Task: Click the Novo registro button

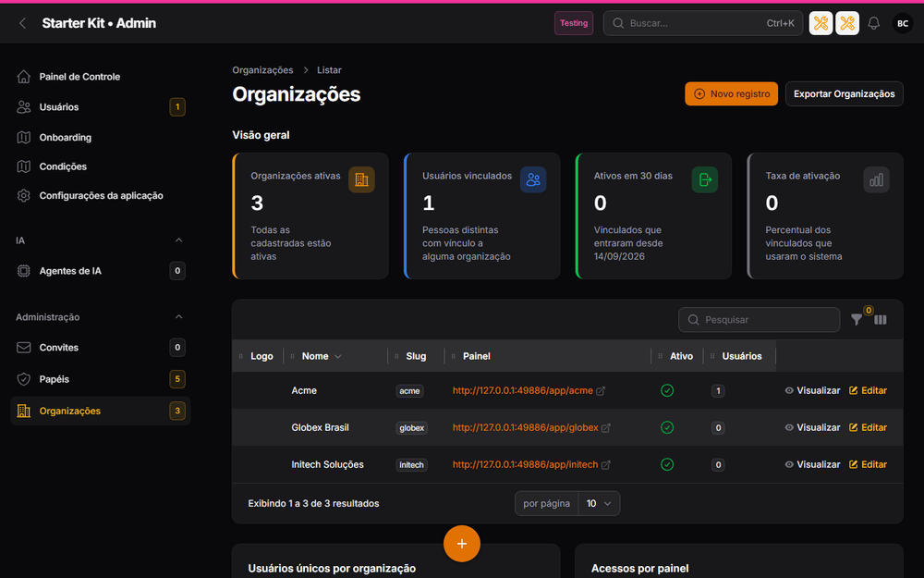Action: pyautogui.click(x=731, y=93)
